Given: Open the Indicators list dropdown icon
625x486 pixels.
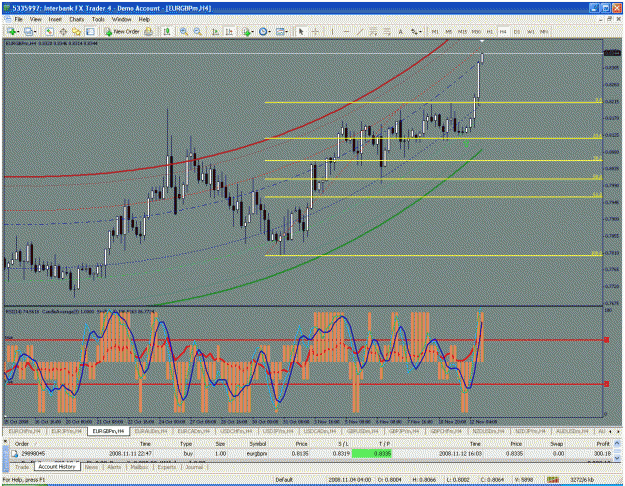Looking at the screenshot, I should 248,31.
